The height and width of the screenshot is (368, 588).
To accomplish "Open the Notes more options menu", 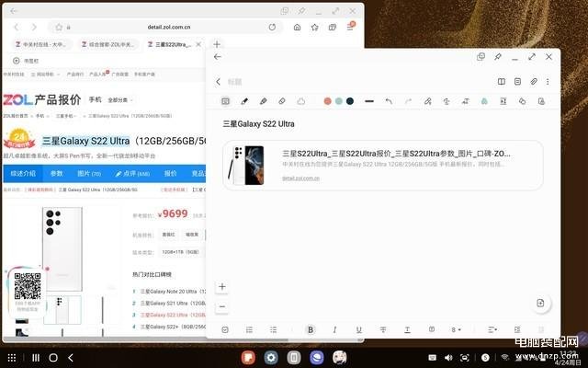I will pyautogui.click(x=548, y=82).
